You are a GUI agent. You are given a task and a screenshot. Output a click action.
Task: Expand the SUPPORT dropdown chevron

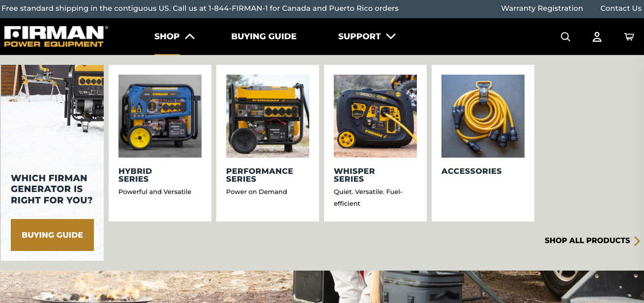click(x=391, y=36)
